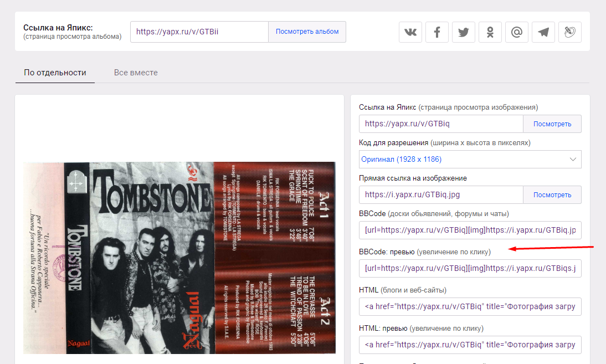This screenshot has width=606, height=364.
Task: Select HTML code field for blogs
Action: (x=470, y=306)
